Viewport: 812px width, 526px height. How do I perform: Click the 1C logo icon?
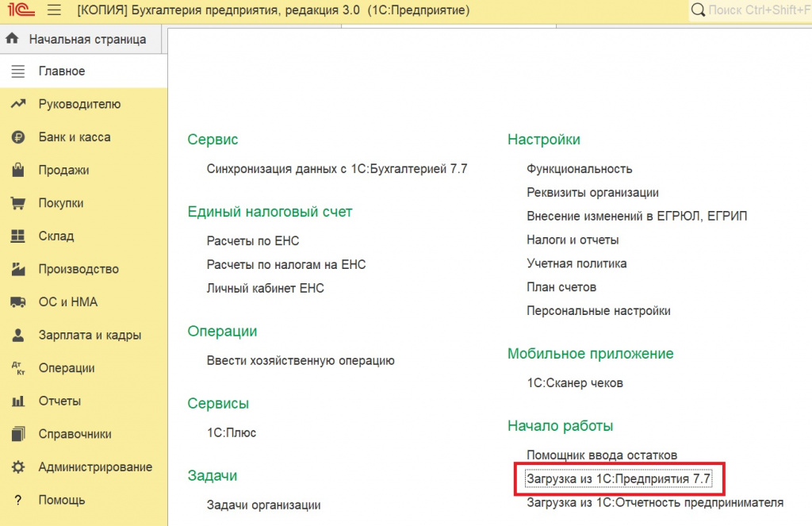pyautogui.click(x=21, y=10)
